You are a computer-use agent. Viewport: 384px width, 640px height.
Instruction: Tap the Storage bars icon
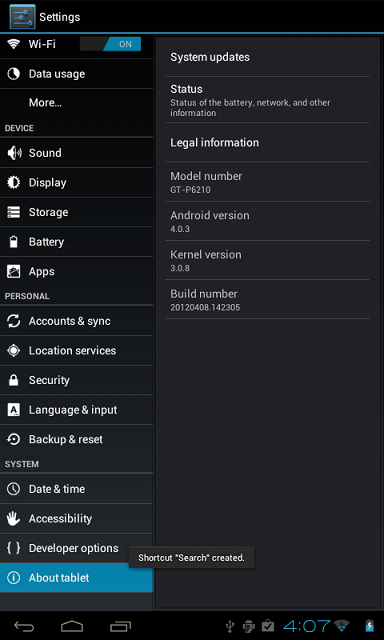coord(13,212)
